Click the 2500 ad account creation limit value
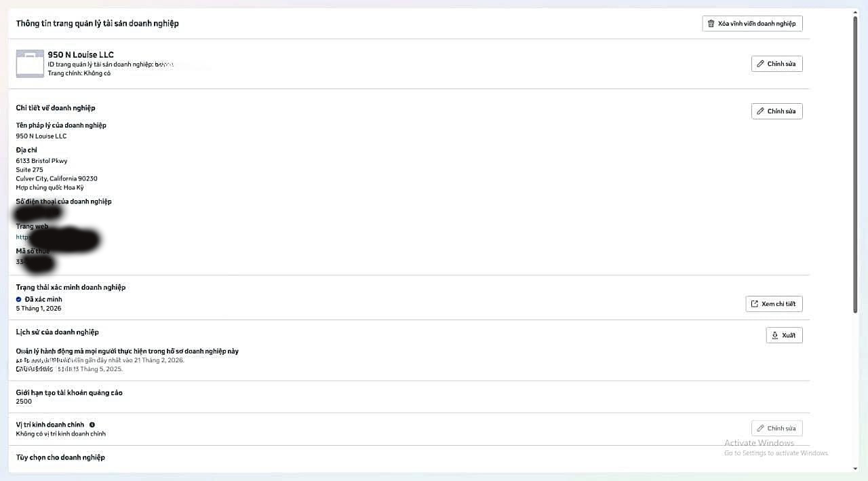The width and height of the screenshot is (868, 481). point(24,402)
